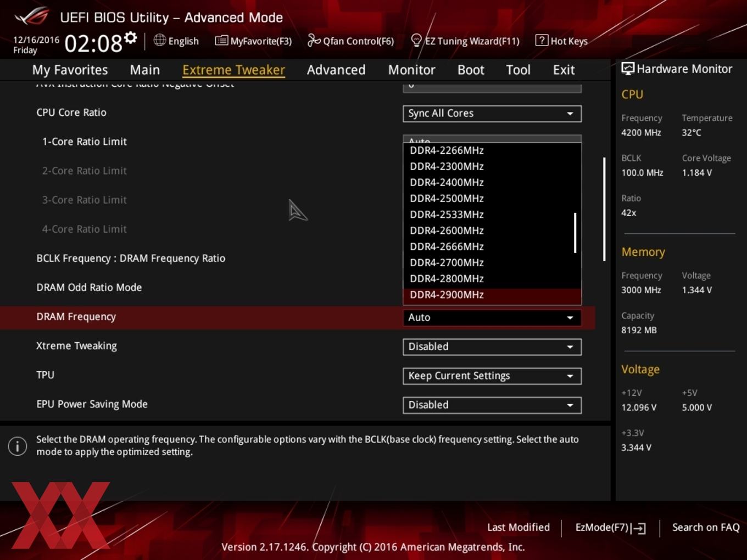Click the DRAM Frequency label

click(x=76, y=317)
